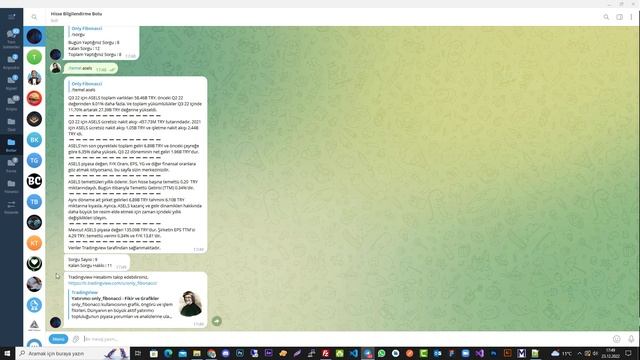Open the chat with orange KT avatar
This screenshot has height=360, width=640.
coord(34,243)
